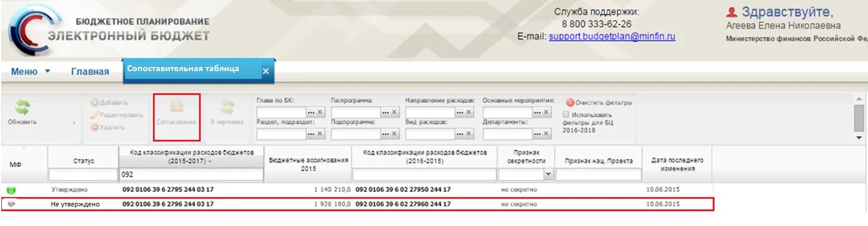Open Раздел, подраздел selection dots
The width and height of the screenshot is (868, 226).
(311, 134)
